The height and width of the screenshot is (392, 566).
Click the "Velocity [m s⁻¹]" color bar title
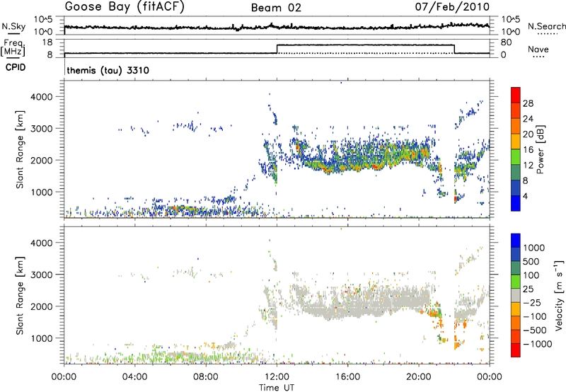[559, 295]
